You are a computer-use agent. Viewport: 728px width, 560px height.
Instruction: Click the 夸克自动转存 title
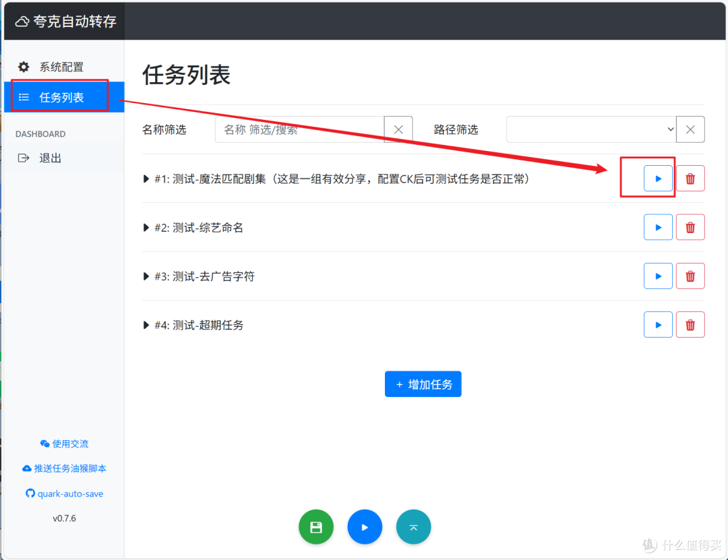(75, 22)
